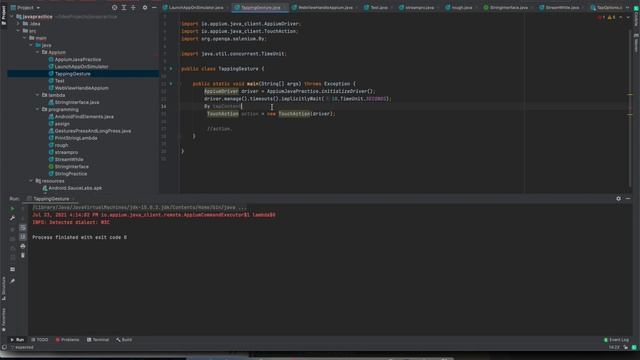Collapse the main folder
This screenshot has width=640, height=360.
pos(25,38)
